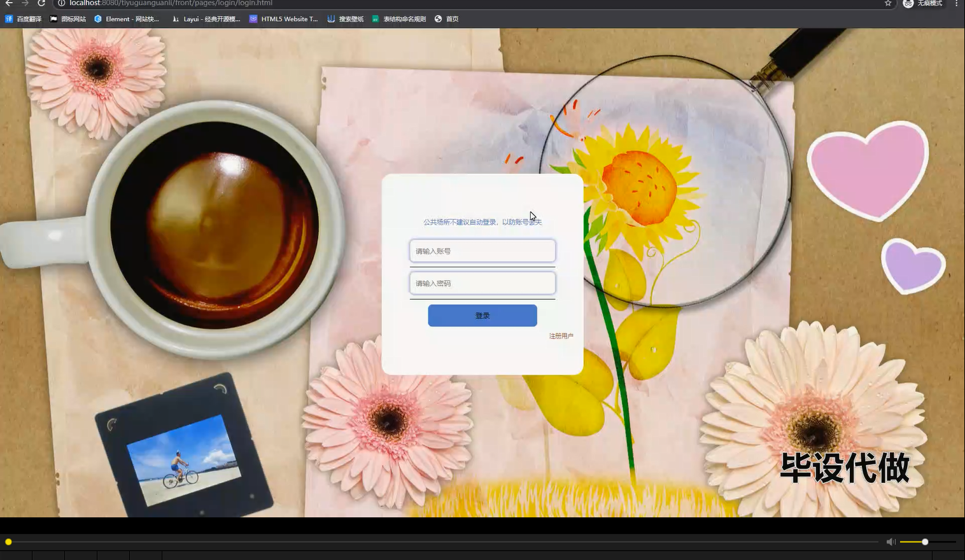This screenshot has height=560, width=965.
Task: Go back to the previous page
Action: [9, 3]
